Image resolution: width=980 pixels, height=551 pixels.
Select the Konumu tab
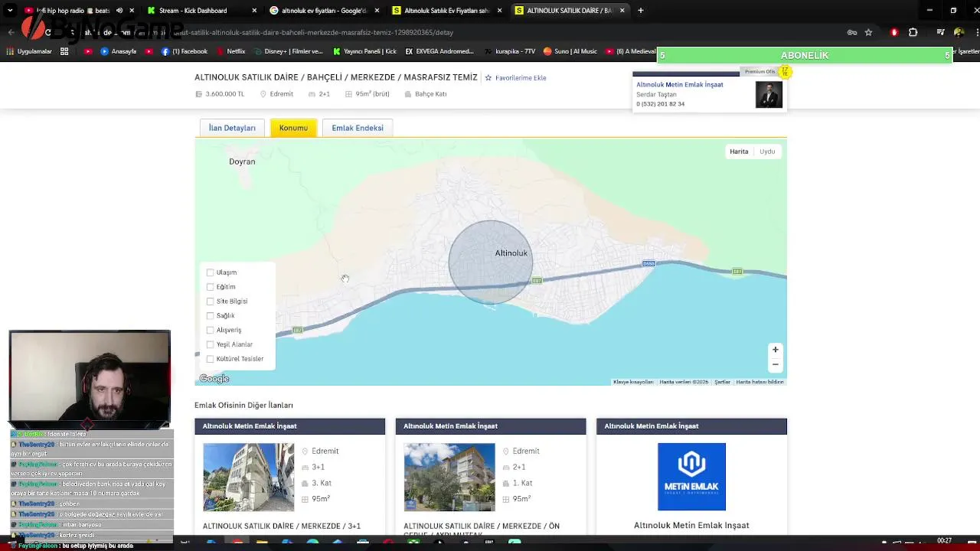click(x=293, y=128)
